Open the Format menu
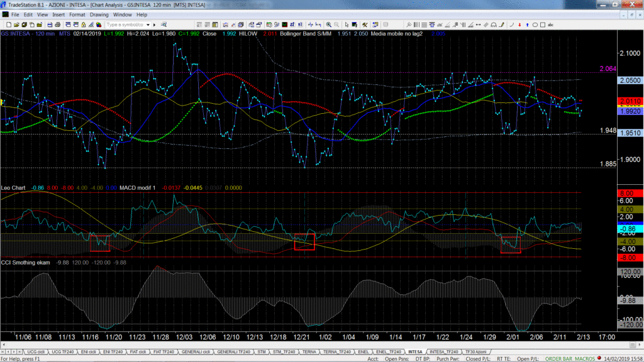 tap(77, 15)
